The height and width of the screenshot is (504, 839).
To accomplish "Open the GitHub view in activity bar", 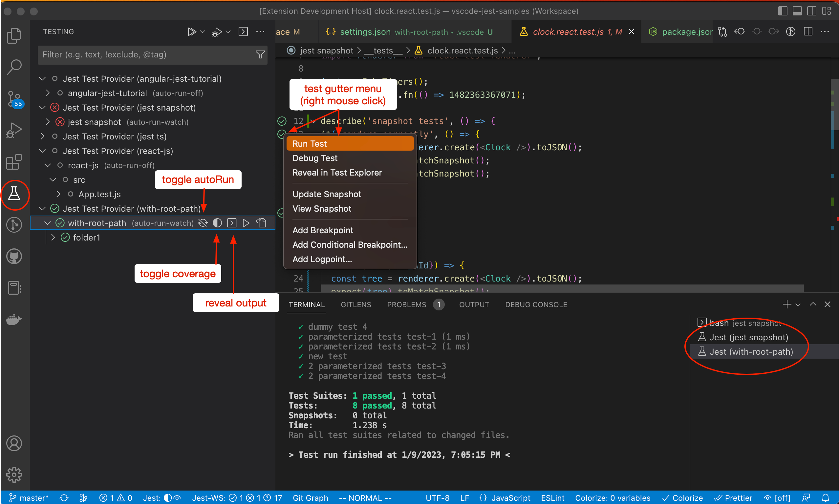I will pos(14,256).
